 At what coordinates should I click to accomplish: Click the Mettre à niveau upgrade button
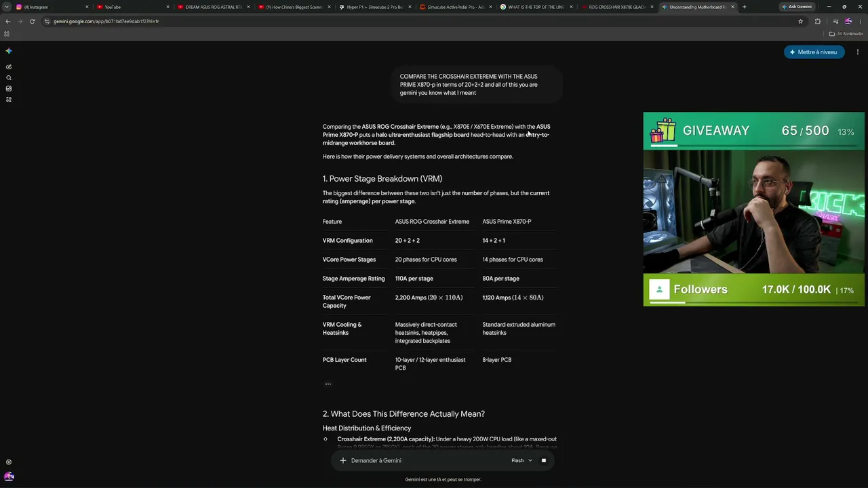[814, 52]
